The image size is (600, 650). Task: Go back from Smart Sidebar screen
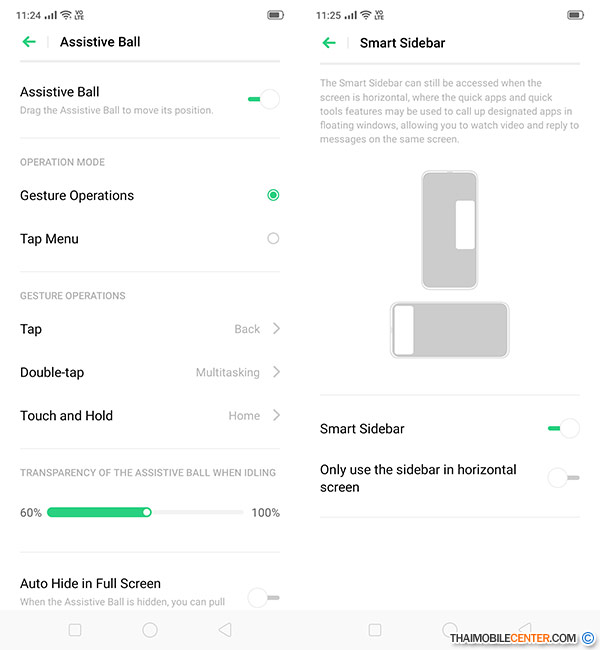pos(329,43)
